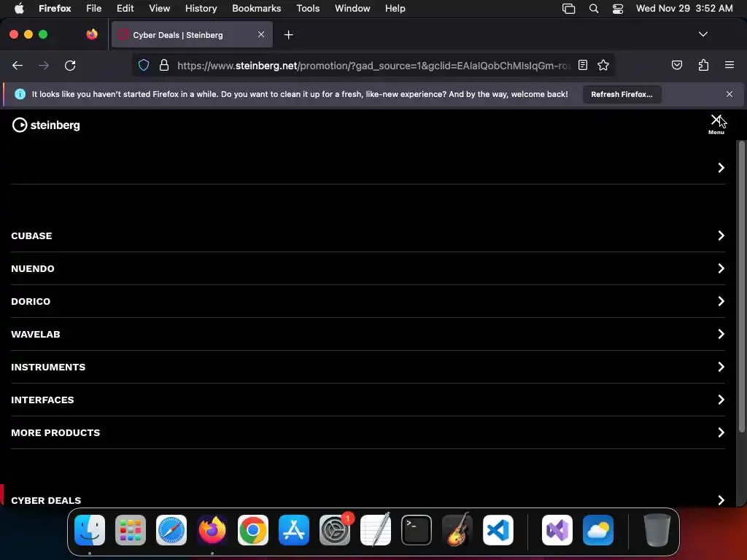This screenshot has width=747, height=560.
Task: Dismiss the Refresh Firefox notification bar
Action: pyautogui.click(x=729, y=94)
